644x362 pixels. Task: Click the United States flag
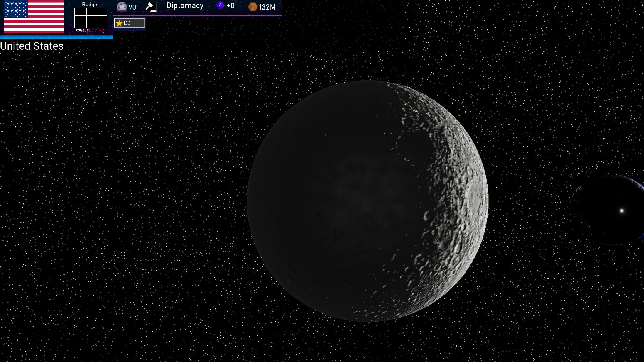(34, 16)
